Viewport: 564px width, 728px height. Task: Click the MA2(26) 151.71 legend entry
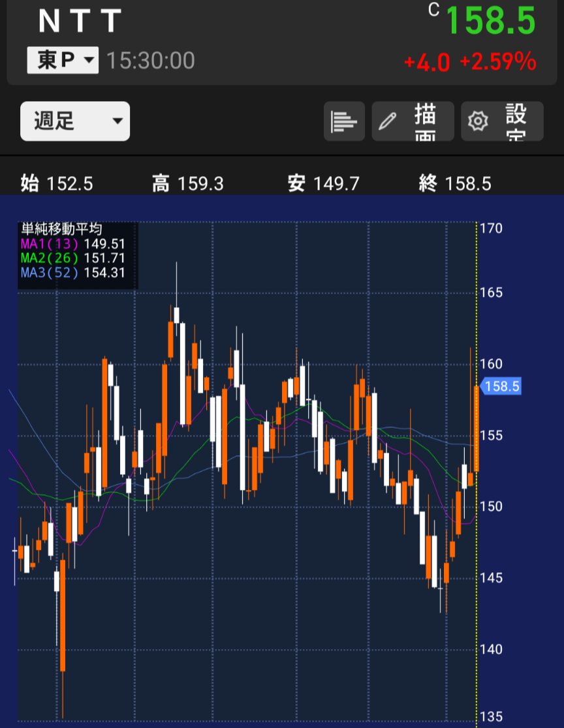click(73, 258)
